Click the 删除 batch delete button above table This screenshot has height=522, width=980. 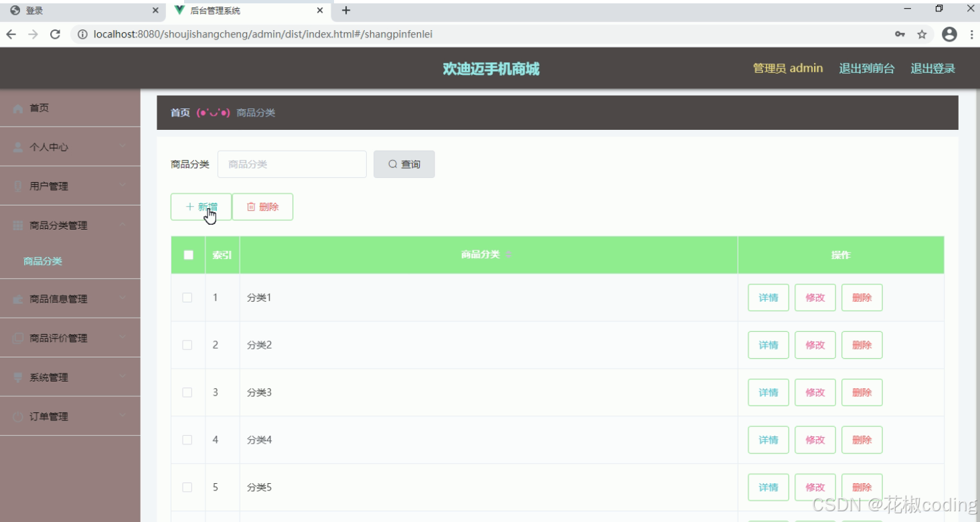click(262, 207)
